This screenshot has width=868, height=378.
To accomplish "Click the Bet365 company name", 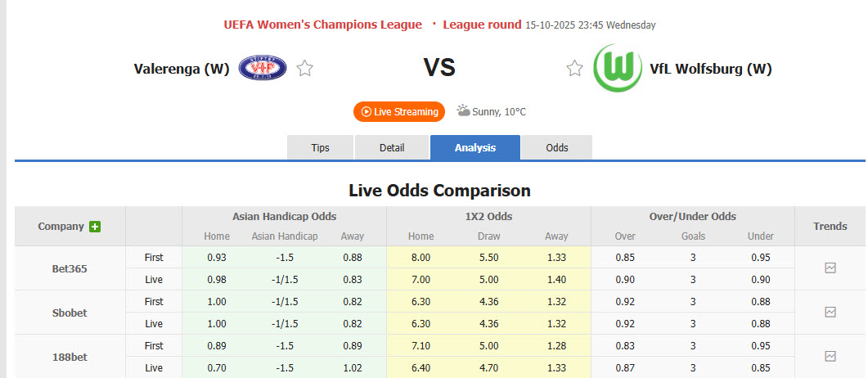I will tap(69, 268).
